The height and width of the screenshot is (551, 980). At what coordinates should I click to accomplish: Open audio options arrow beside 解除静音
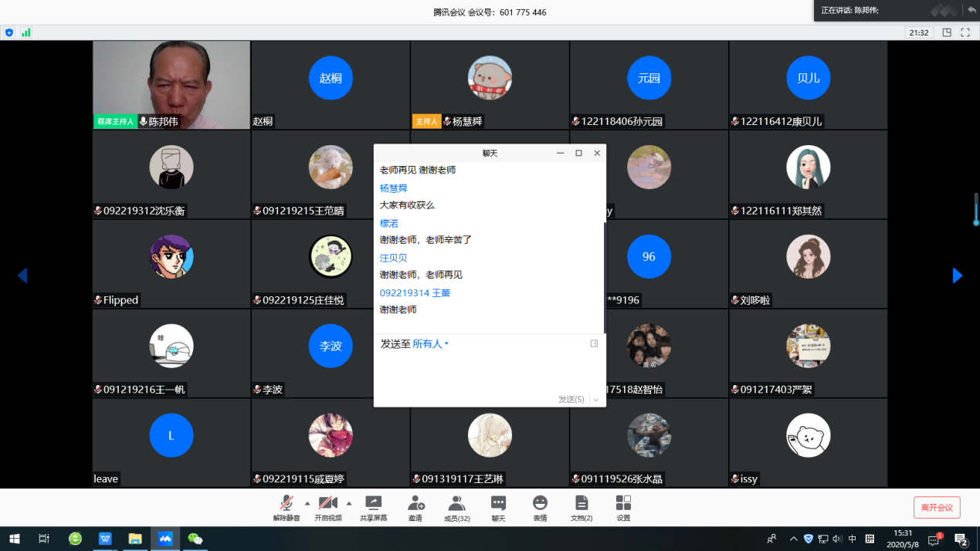307,503
